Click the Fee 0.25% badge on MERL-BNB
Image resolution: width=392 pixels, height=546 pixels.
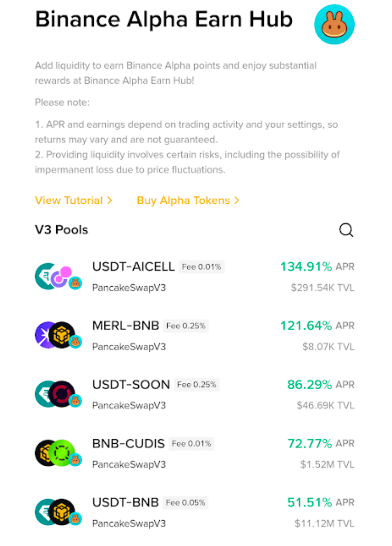(x=186, y=326)
